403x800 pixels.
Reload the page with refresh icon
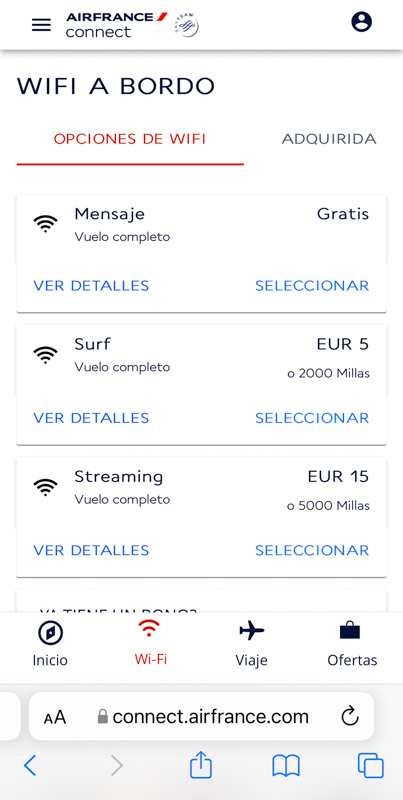[350, 717]
